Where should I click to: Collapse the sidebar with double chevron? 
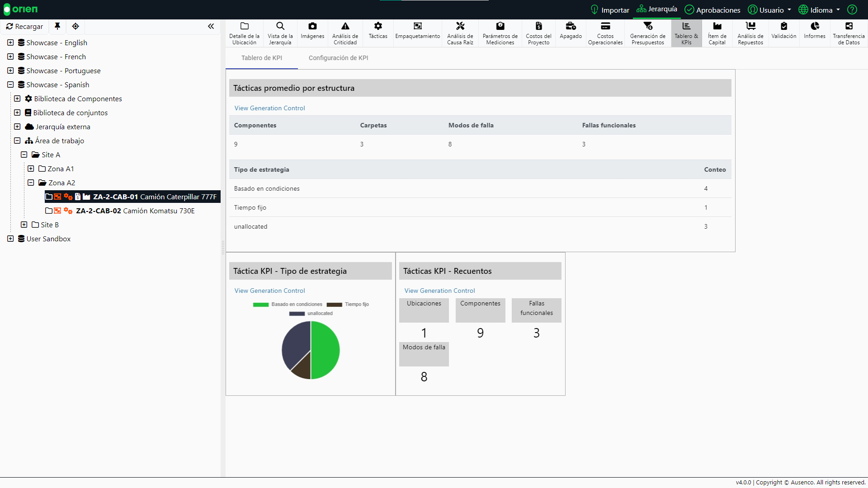[211, 26]
